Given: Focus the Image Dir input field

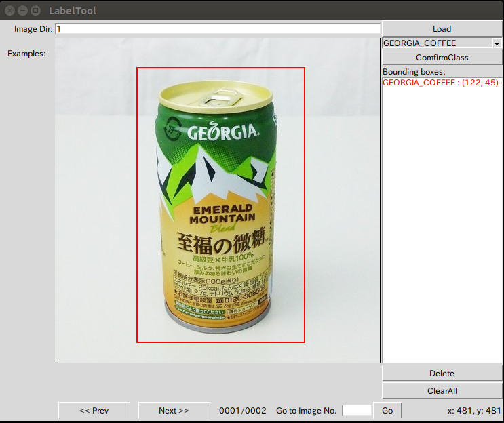Looking at the screenshot, I should coord(218,29).
